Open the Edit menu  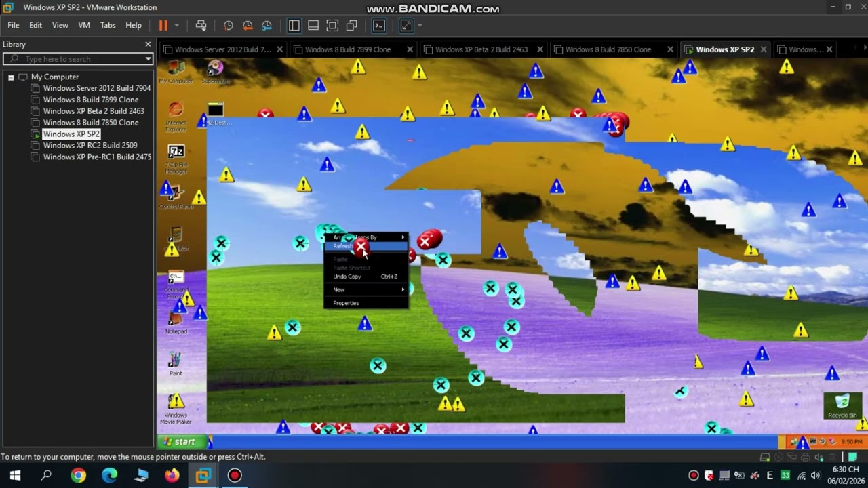[35, 26]
